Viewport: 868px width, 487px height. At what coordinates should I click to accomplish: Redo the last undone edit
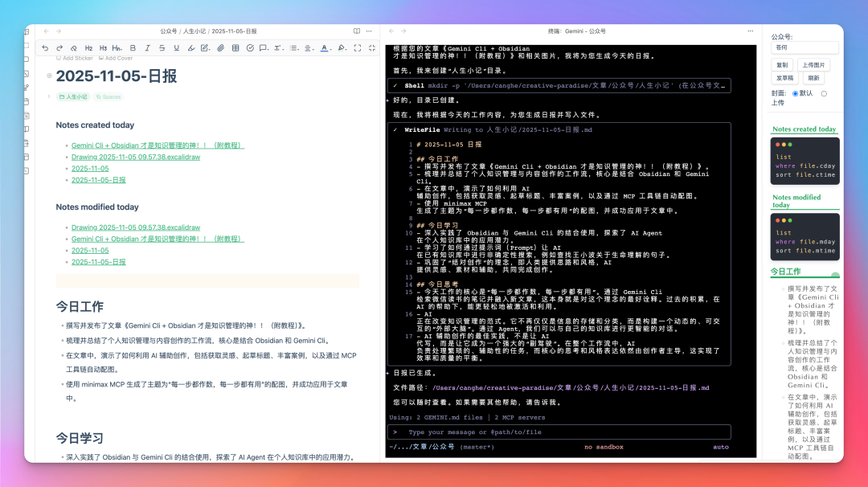59,48
